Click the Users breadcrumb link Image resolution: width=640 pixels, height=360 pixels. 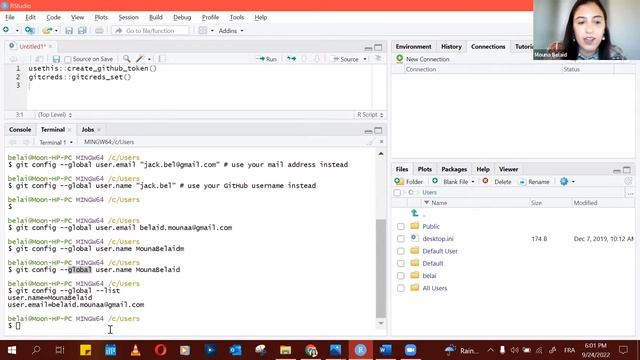(x=429, y=192)
